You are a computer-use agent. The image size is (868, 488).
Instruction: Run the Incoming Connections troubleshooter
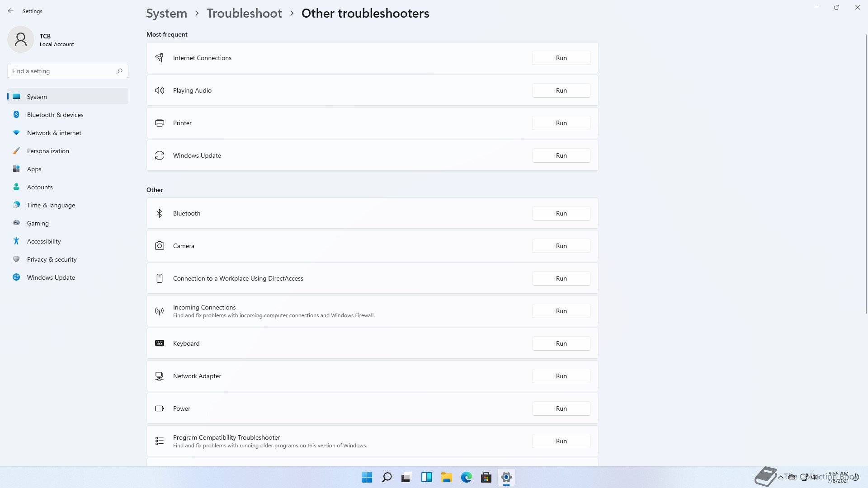pyautogui.click(x=561, y=311)
